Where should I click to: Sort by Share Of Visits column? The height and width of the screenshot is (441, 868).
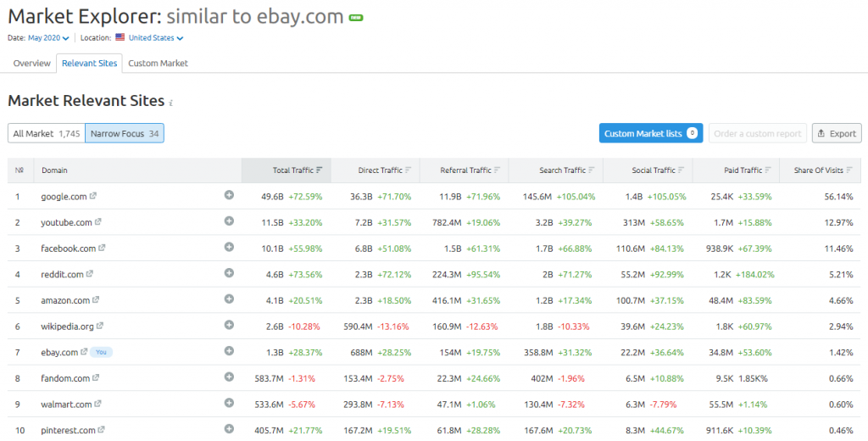pyautogui.click(x=820, y=170)
